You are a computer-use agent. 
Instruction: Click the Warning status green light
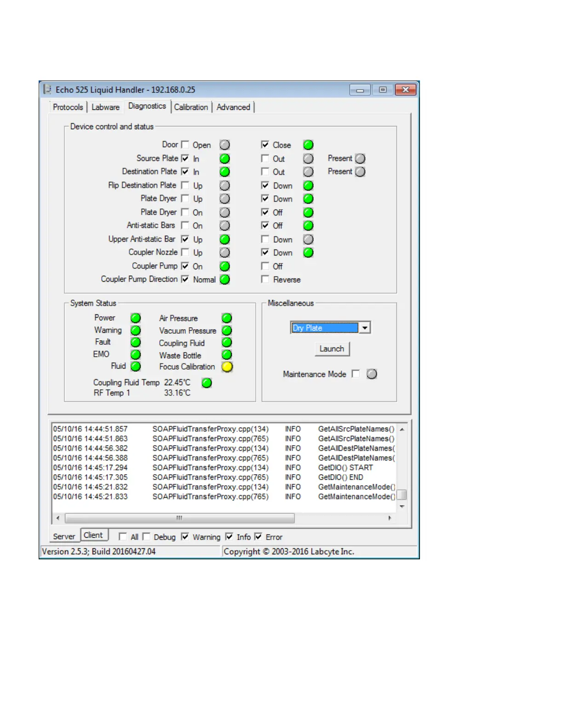pyautogui.click(x=136, y=330)
